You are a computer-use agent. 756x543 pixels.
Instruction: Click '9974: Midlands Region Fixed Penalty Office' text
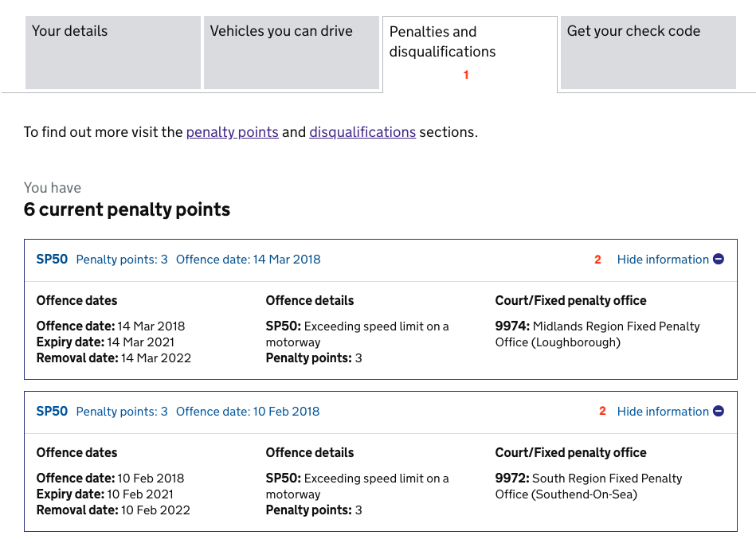tap(597, 334)
